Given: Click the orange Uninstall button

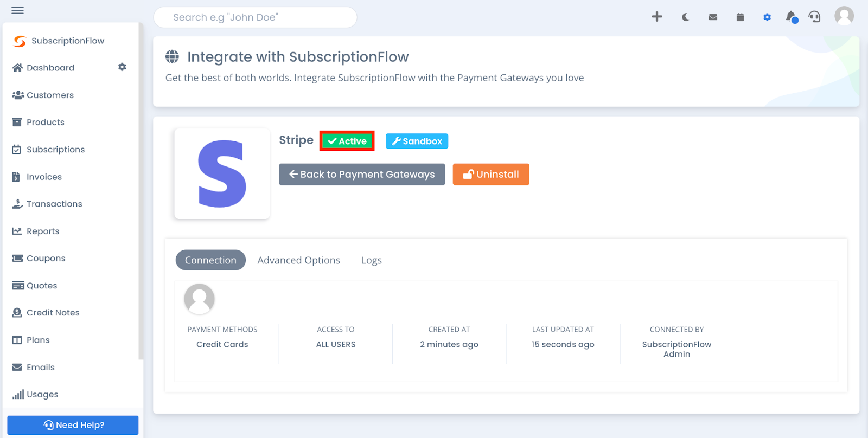Looking at the screenshot, I should 491,175.
